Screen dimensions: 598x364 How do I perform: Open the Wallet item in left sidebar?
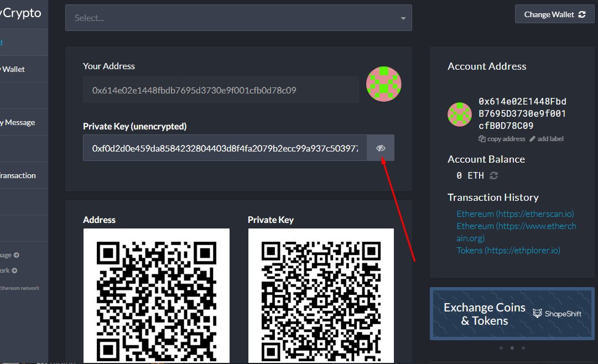point(24,69)
